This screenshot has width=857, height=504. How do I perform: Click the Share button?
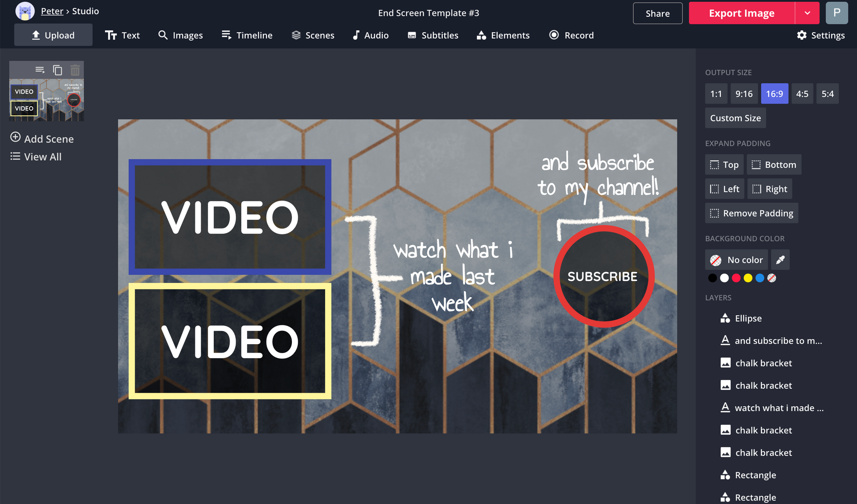(x=657, y=13)
